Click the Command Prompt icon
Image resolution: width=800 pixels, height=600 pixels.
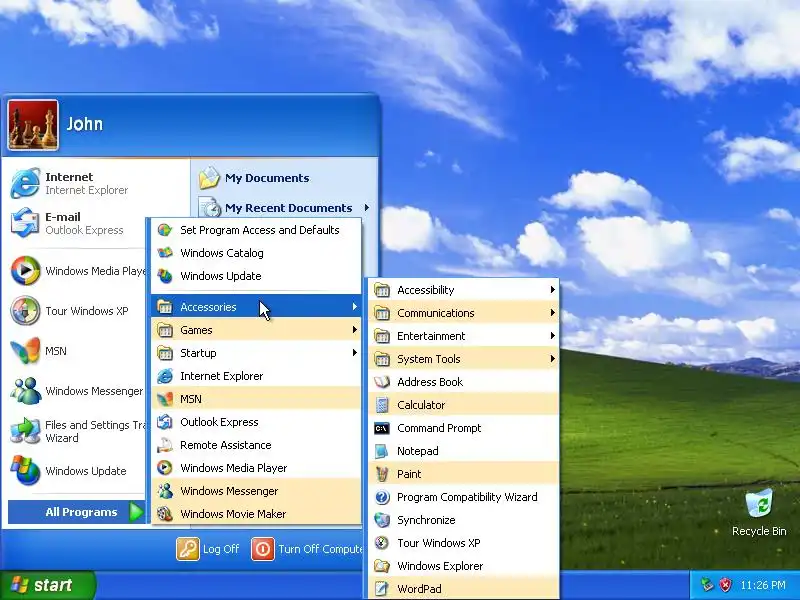click(x=382, y=428)
